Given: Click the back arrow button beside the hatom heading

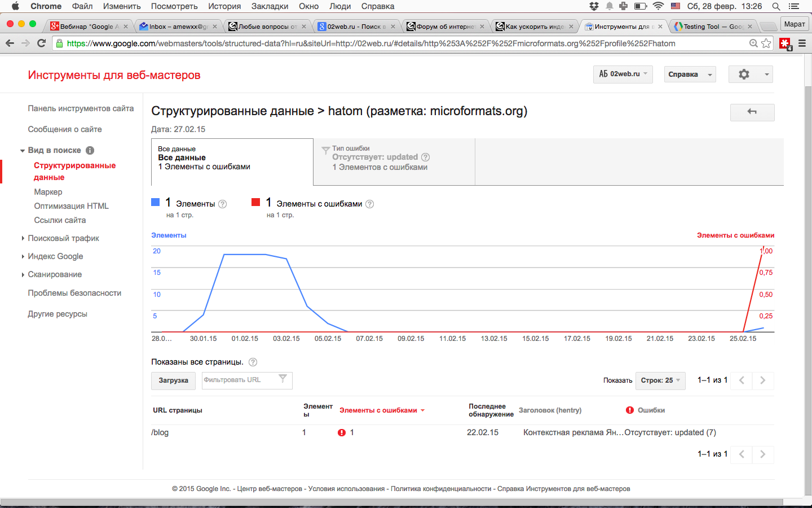Looking at the screenshot, I should [x=752, y=112].
